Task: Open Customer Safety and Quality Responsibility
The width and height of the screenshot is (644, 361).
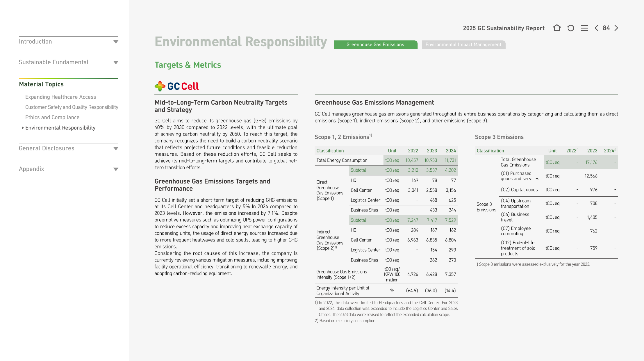Action: [x=72, y=107]
